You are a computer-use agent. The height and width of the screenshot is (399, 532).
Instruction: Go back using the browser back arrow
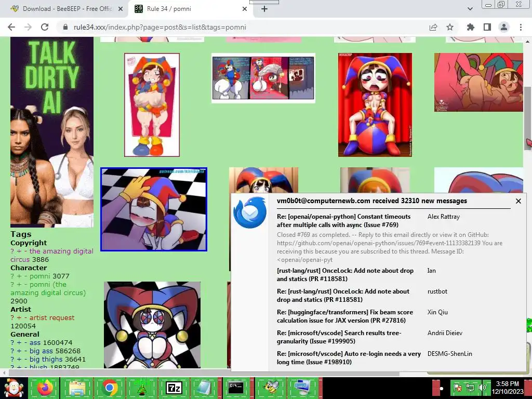click(x=11, y=27)
